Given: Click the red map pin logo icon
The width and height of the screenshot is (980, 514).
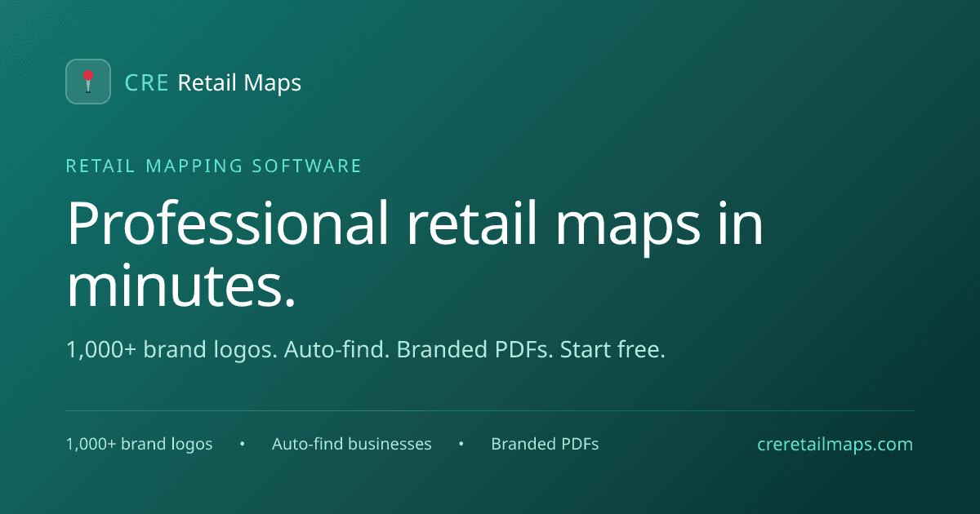Looking at the screenshot, I should tap(88, 82).
